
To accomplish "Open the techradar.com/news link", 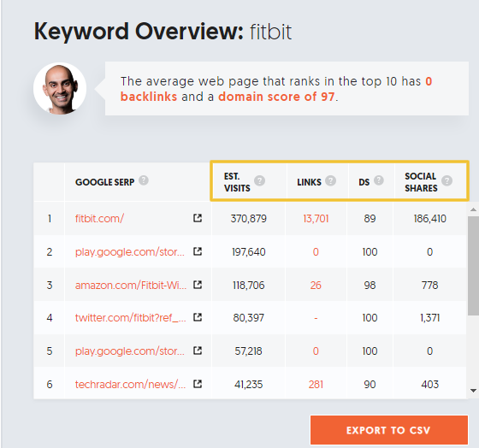I will [130, 384].
